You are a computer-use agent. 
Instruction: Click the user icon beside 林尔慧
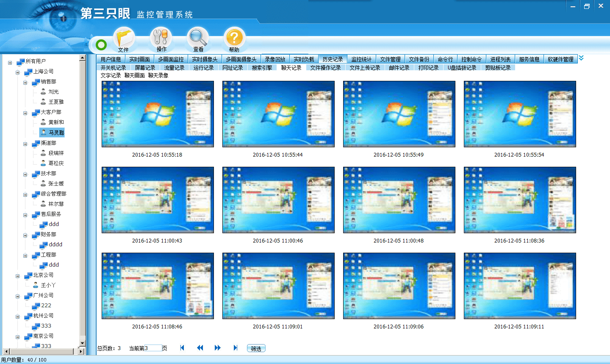click(43, 204)
